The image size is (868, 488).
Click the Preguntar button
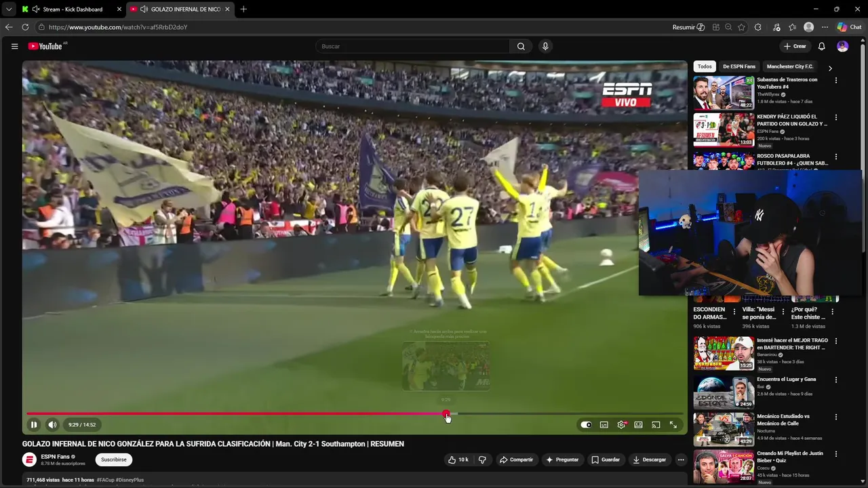click(x=562, y=460)
